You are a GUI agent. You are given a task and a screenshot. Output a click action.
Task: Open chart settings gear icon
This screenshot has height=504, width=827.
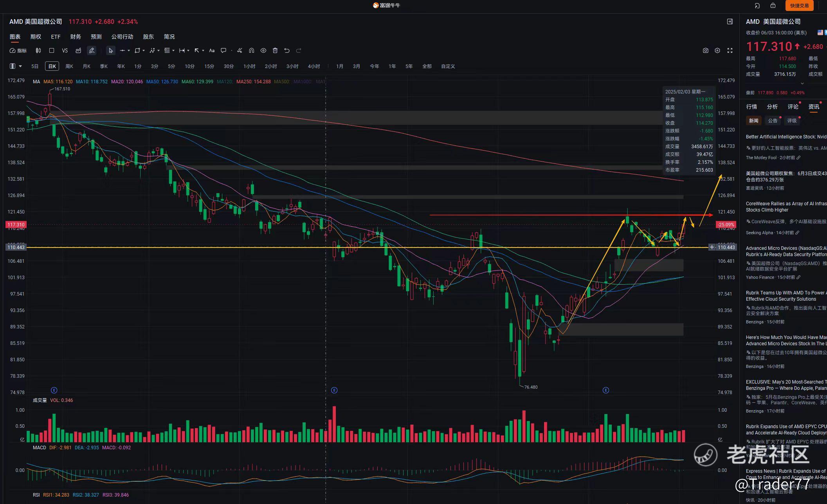pos(717,50)
